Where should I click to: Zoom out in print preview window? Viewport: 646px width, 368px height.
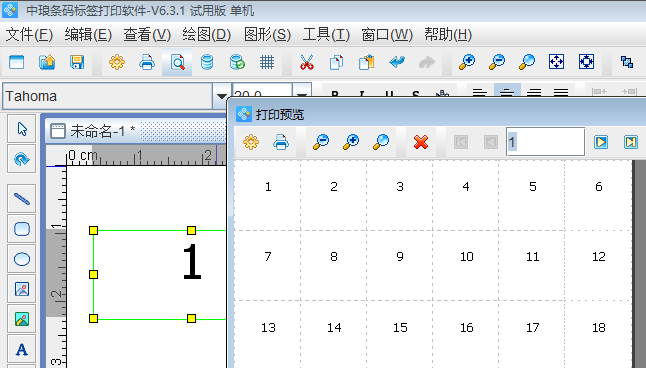coord(321,142)
